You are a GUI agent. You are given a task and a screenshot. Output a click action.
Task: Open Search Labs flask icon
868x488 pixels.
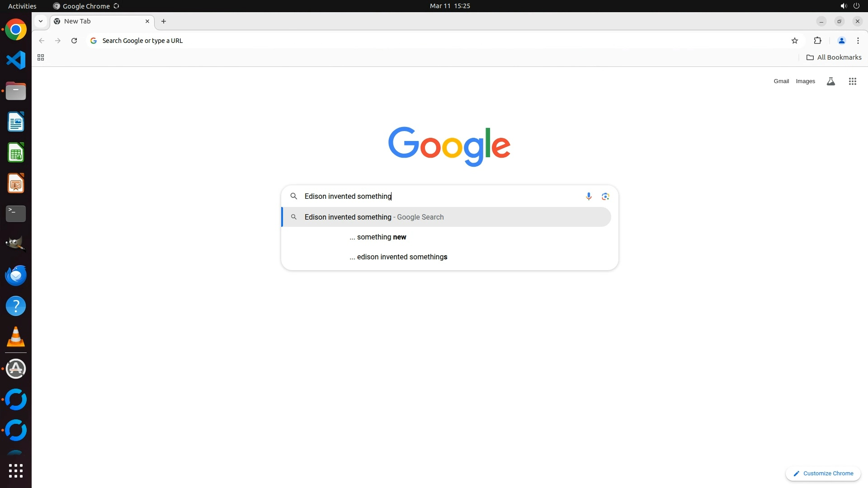pos(830,81)
